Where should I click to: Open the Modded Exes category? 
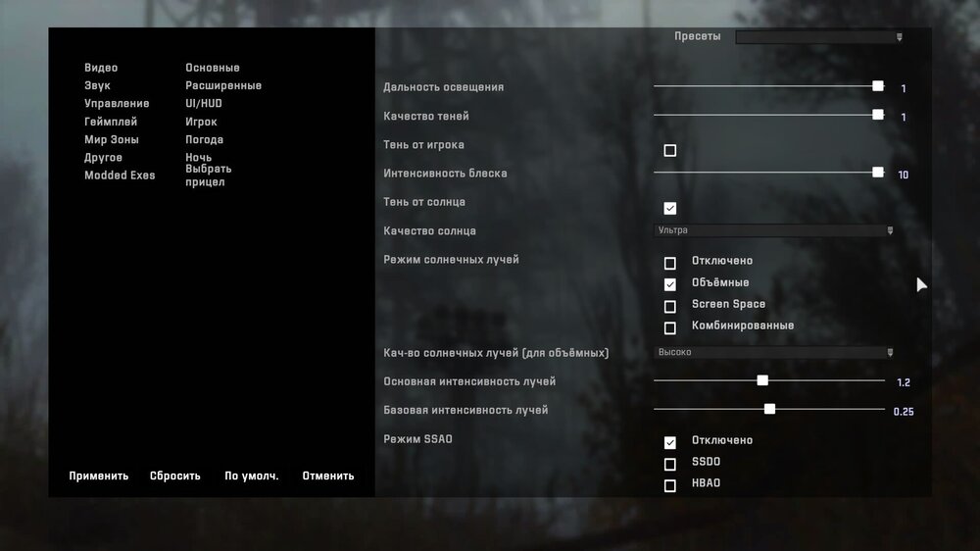tap(120, 175)
